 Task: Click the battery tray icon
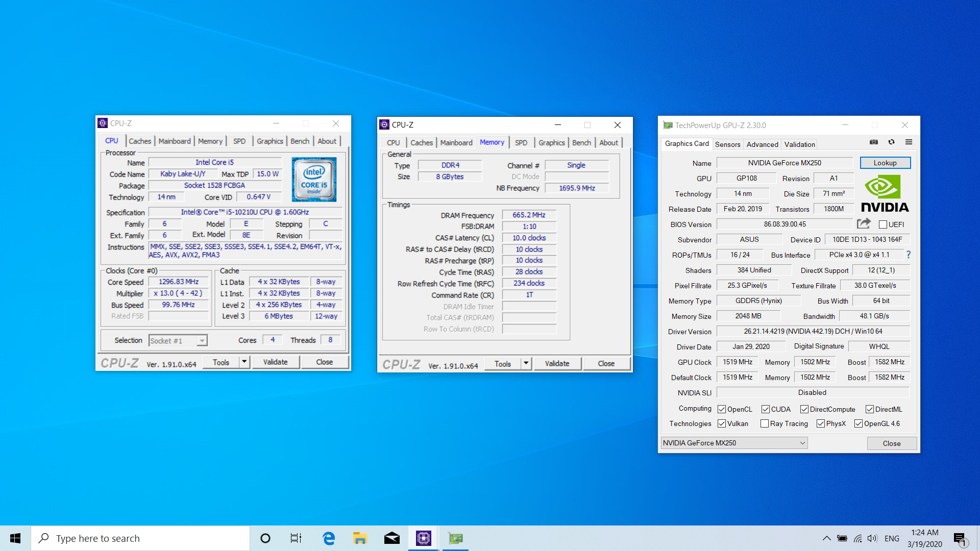click(842, 538)
